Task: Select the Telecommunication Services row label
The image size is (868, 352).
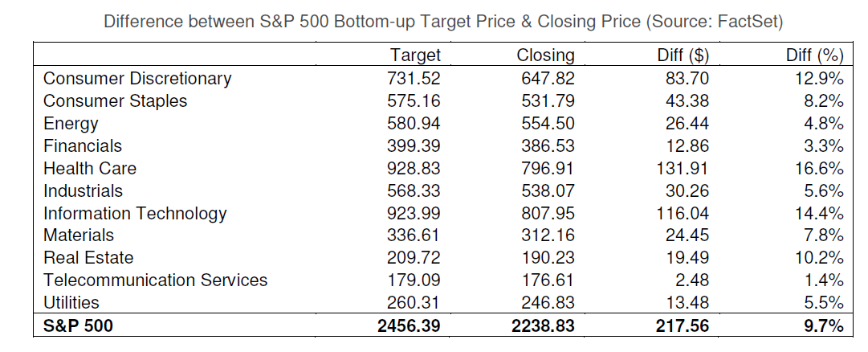Action: tap(155, 280)
